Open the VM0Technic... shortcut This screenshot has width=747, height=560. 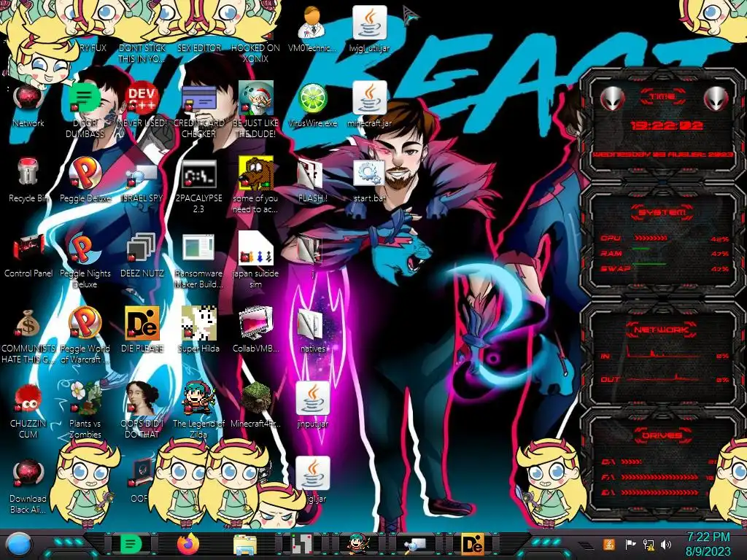click(x=312, y=23)
